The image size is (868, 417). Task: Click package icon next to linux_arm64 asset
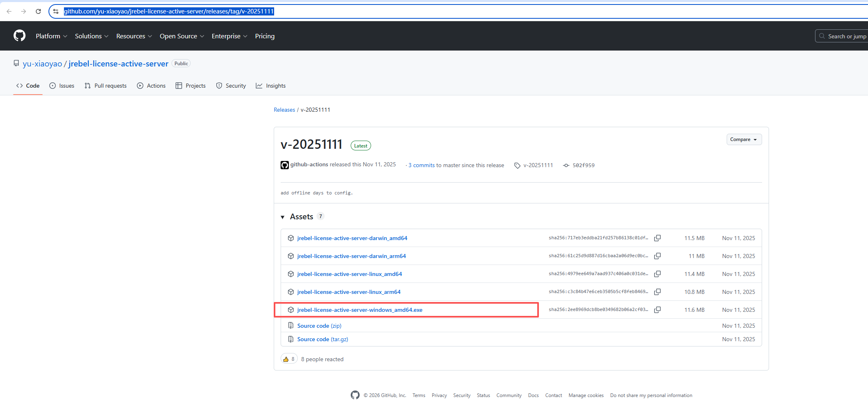[x=291, y=292]
